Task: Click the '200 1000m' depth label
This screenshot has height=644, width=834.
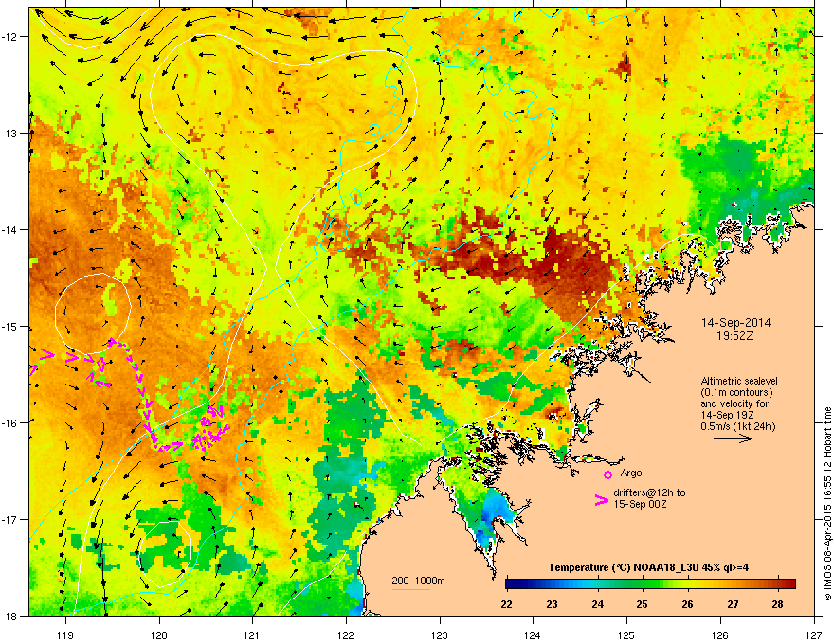Action: (x=418, y=581)
